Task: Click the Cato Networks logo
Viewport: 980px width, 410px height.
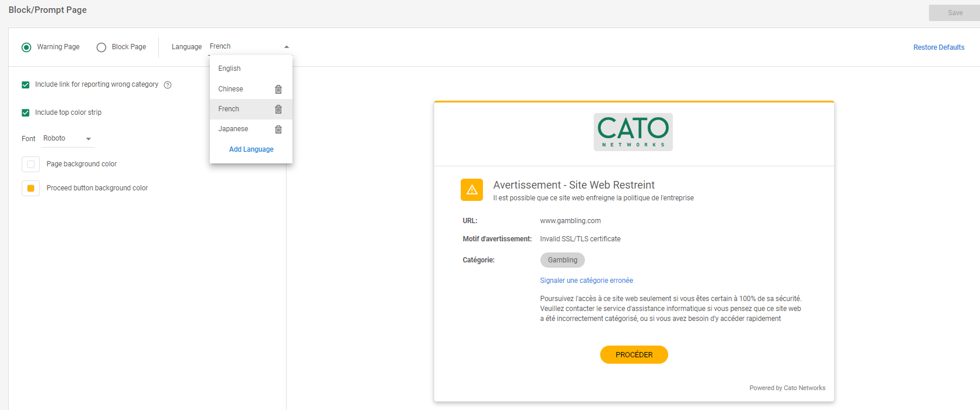Action: click(x=633, y=132)
